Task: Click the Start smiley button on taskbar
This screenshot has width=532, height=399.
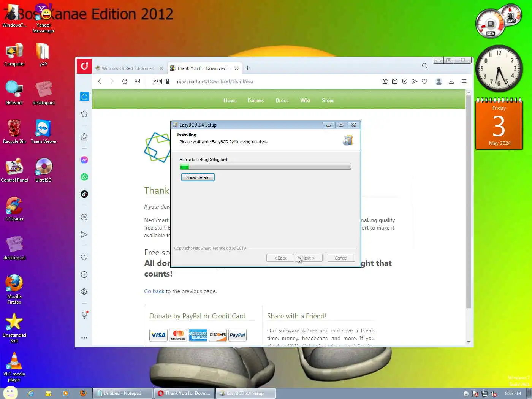Action: pos(10,393)
